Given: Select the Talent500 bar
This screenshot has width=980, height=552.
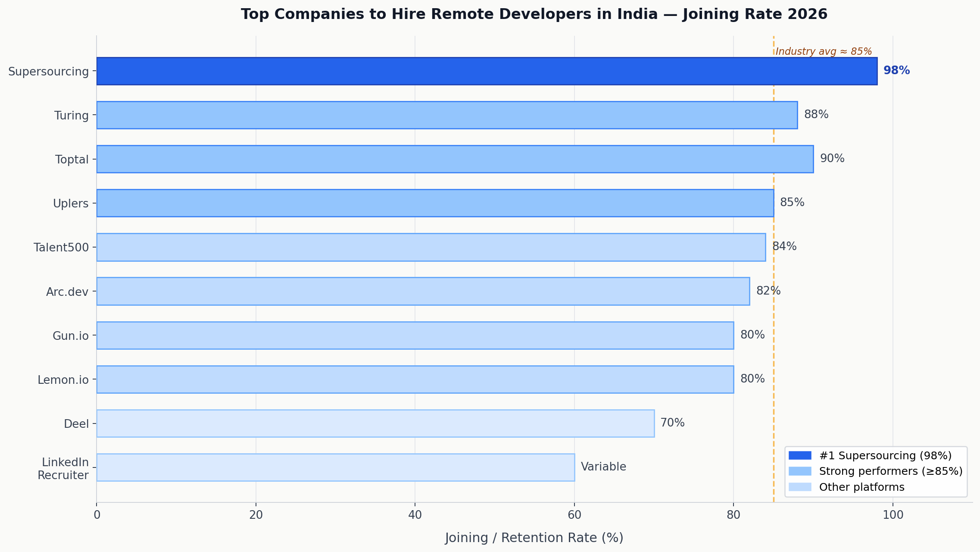Looking at the screenshot, I should pos(431,247).
